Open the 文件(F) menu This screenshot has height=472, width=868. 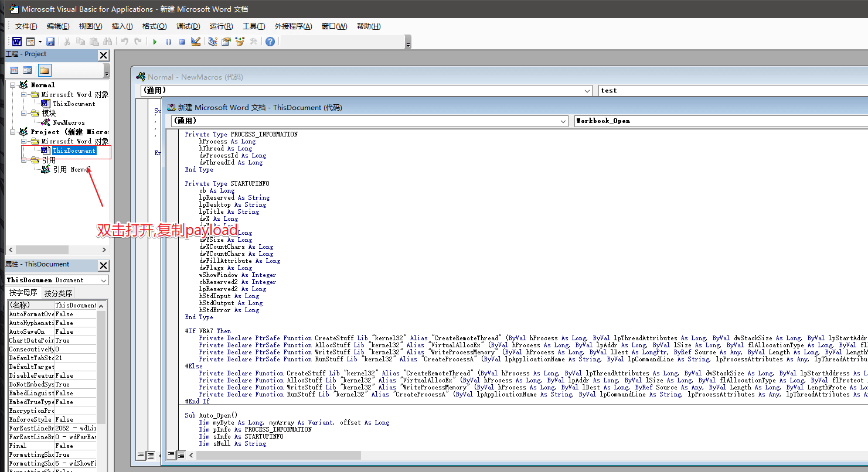[26, 26]
